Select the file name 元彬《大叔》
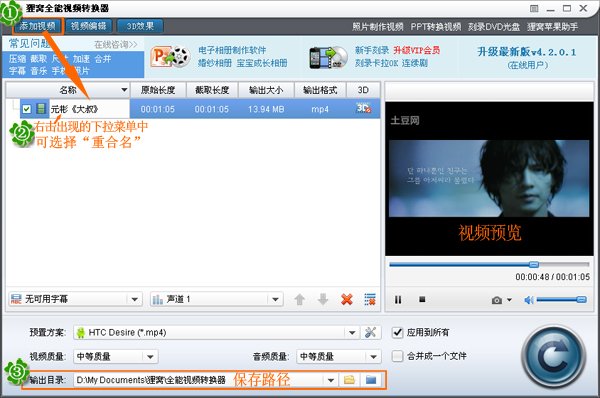The width and height of the screenshot is (600, 398). coord(75,109)
